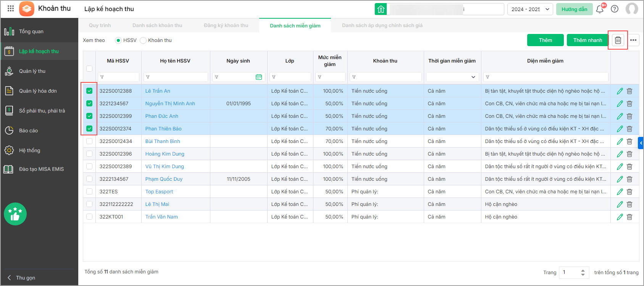The width and height of the screenshot is (644, 286).
Task: Edit the Lê Trần An row with pencil icon
Action: point(620,91)
